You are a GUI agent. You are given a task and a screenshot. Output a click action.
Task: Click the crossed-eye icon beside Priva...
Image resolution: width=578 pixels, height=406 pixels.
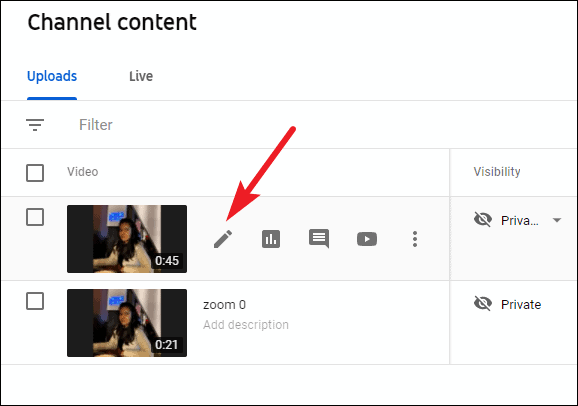coord(483,220)
